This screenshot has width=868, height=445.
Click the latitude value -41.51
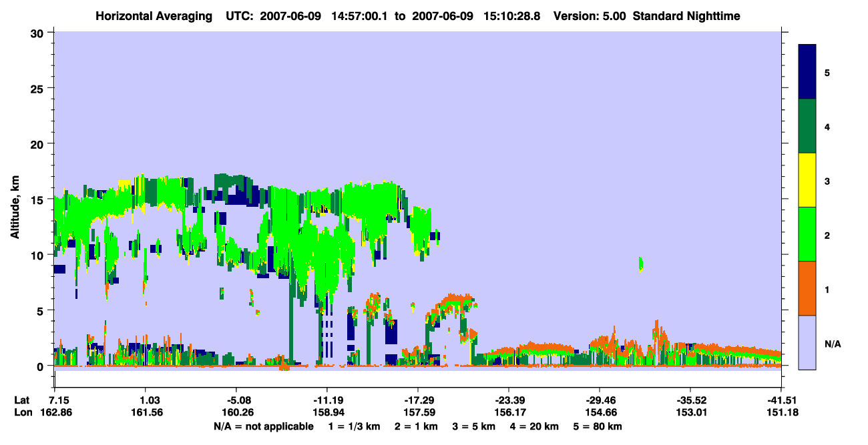(783, 400)
